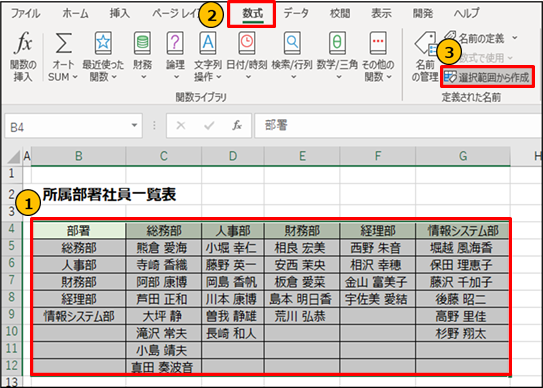
Task: Click the オート SUM sigma icon
Action: pos(64,43)
